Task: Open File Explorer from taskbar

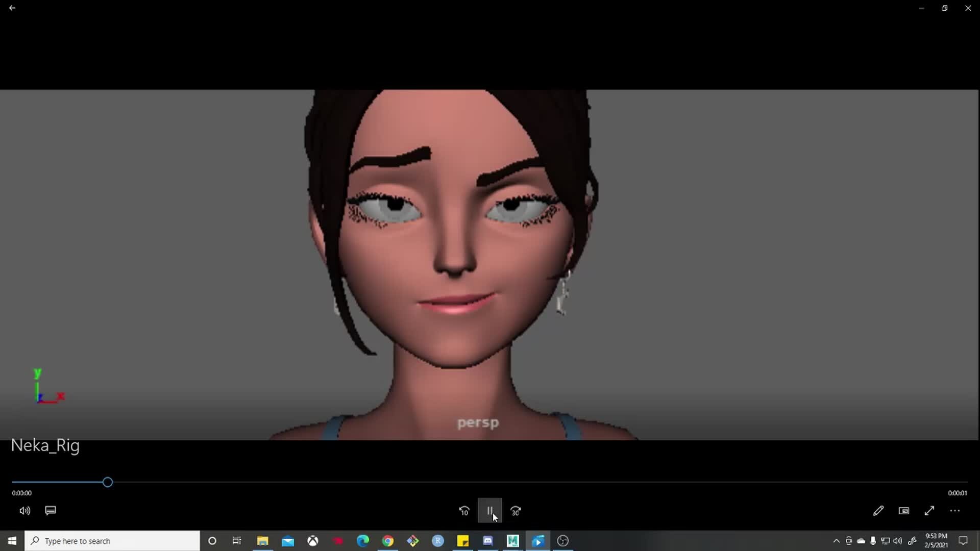Action: coord(263,541)
